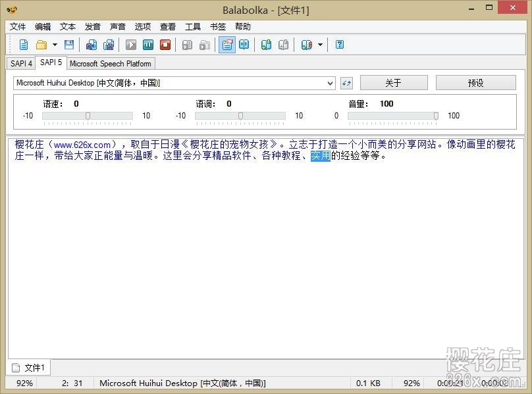Click the 语速 speed slider
This screenshot has height=394, width=532.
click(88, 116)
